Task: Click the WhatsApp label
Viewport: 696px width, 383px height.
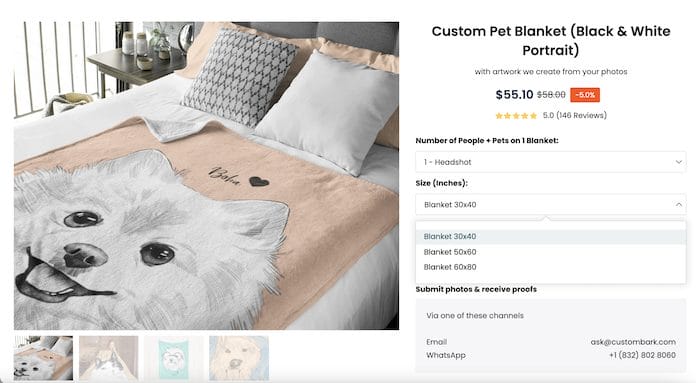Action: point(446,355)
